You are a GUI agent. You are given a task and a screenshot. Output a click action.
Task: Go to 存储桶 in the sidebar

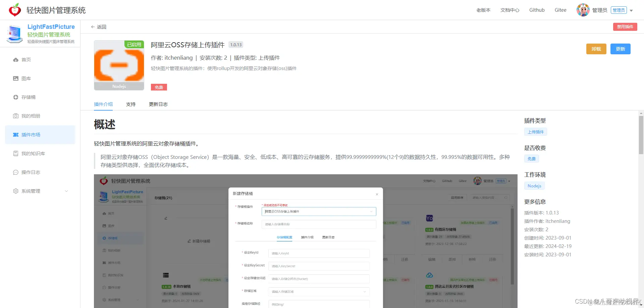click(x=40, y=97)
